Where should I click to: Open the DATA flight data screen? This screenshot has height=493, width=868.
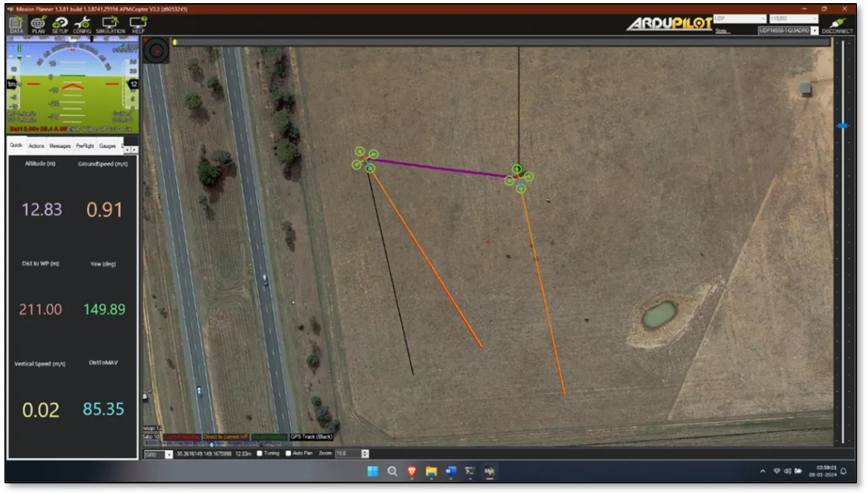click(17, 25)
